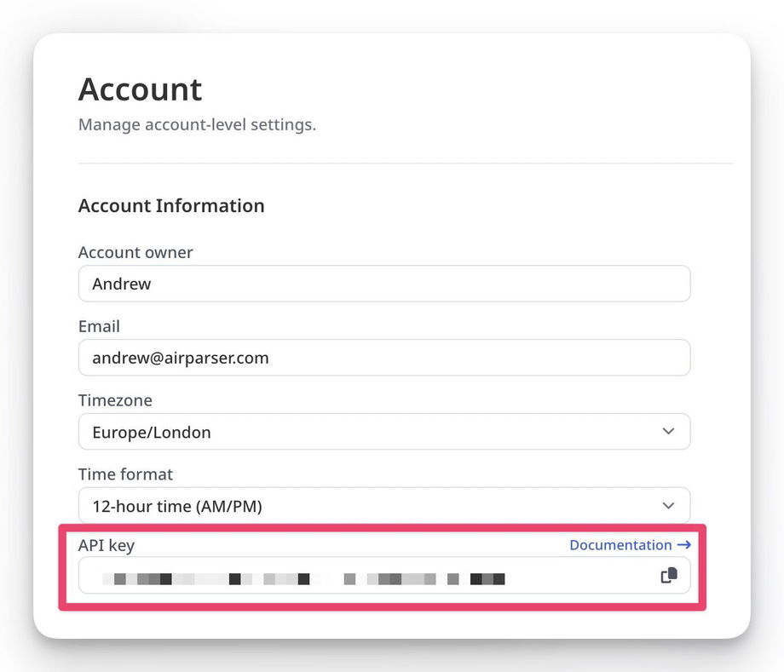The image size is (784, 672).
Task: Click the Account Information section heading
Action: coord(171,205)
